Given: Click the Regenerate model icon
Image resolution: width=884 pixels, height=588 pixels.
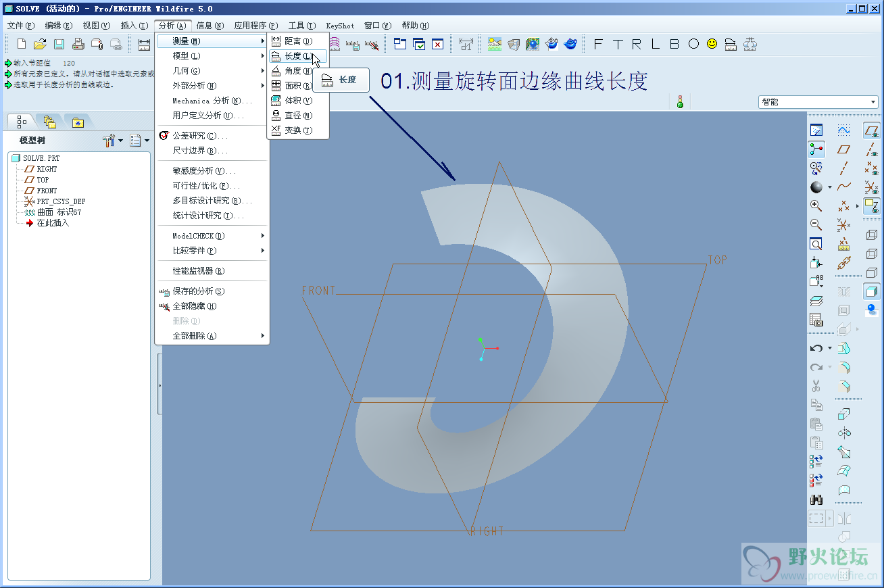Looking at the screenshot, I should [x=816, y=462].
